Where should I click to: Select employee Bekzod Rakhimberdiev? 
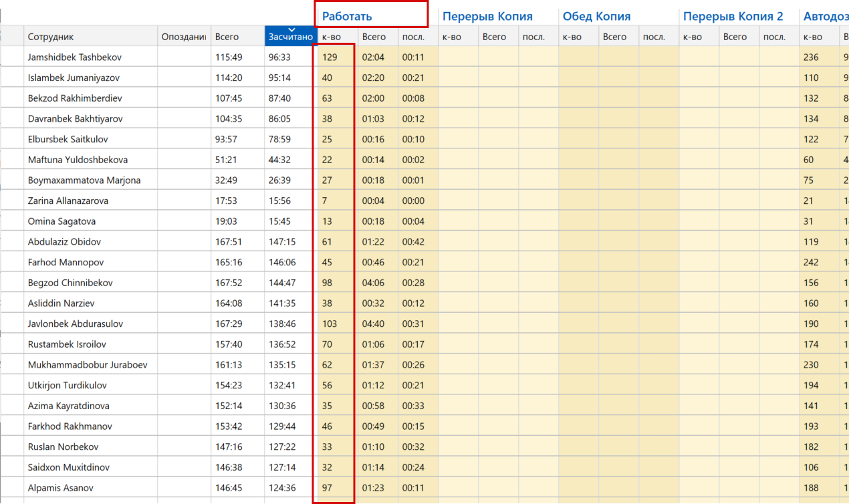tap(75, 98)
